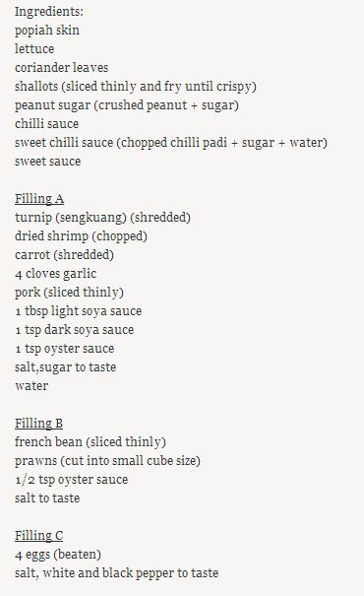The image size is (364, 596).
Task: Click the popiah skin line
Action: 47,31
